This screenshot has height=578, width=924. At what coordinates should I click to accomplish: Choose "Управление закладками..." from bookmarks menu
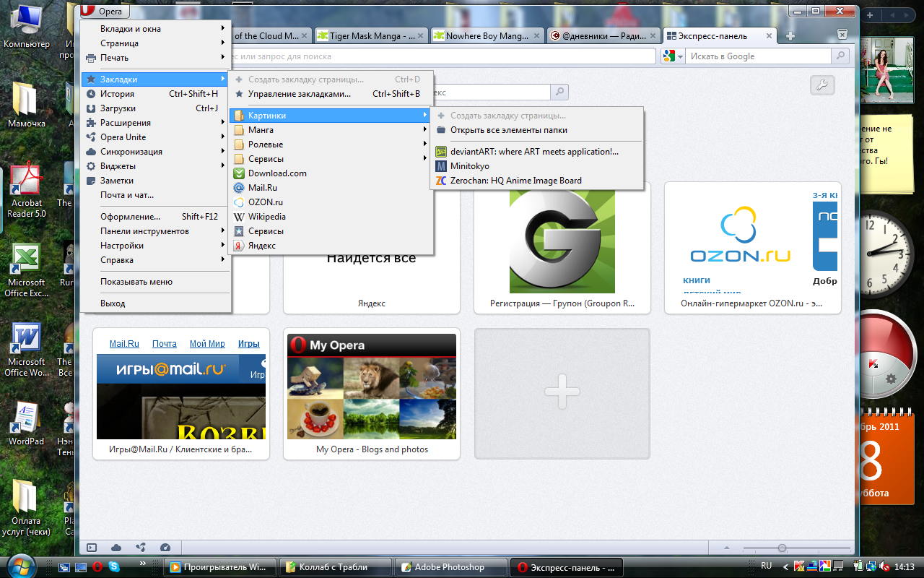coord(300,94)
